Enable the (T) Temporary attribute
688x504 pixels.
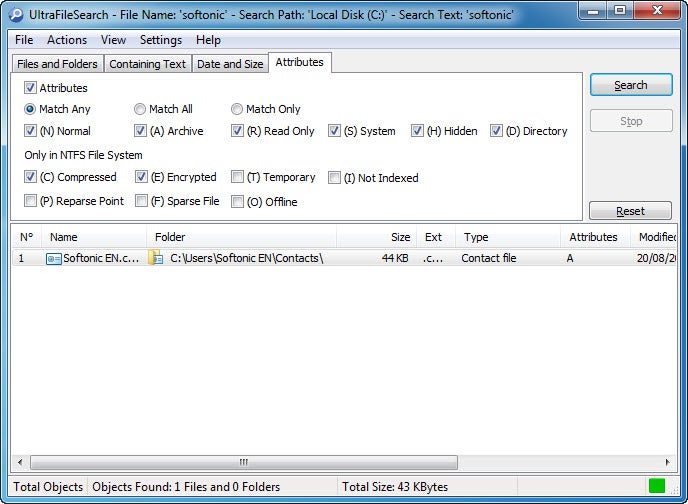(x=237, y=177)
